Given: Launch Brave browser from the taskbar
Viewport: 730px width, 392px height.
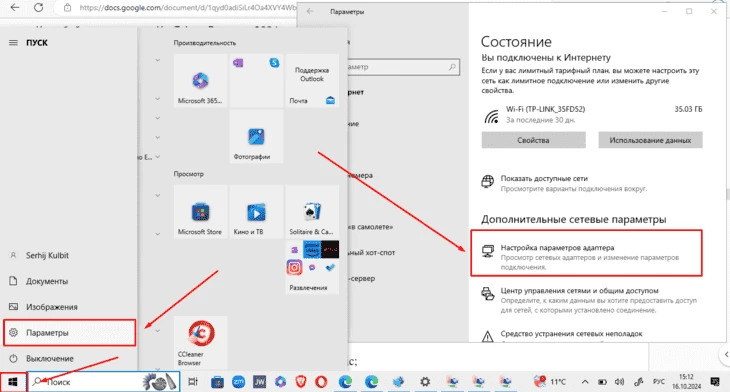Looking at the screenshot, I should point(301,382).
